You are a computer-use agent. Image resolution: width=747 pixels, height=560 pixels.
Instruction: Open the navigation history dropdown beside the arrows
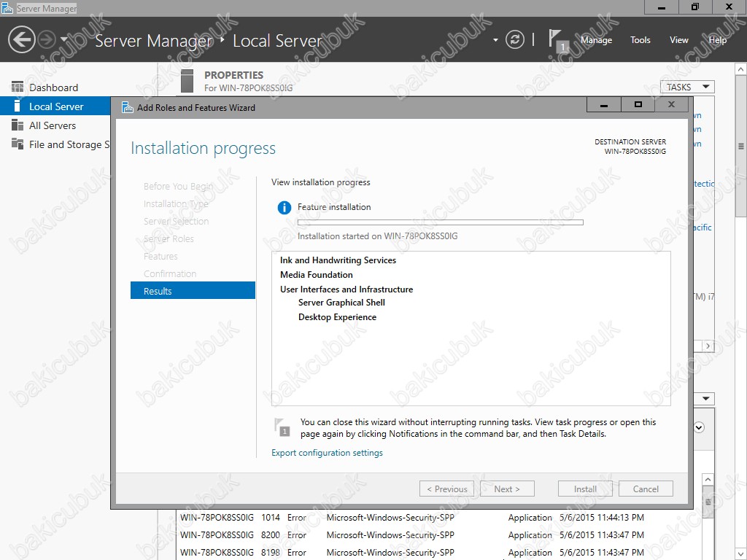click(x=64, y=39)
